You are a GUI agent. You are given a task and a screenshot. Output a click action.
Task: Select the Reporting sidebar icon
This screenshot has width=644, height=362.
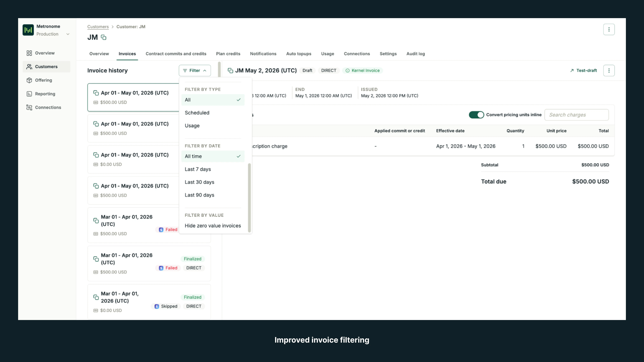pyautogui.click(x=29, y=94)
